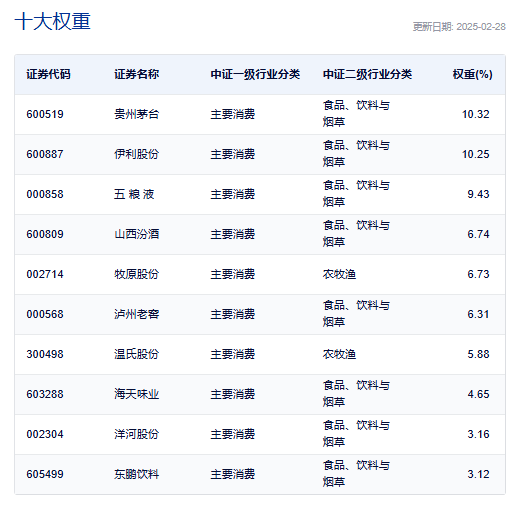Select the 山西汾酒 row

click(x=260, y=234)
